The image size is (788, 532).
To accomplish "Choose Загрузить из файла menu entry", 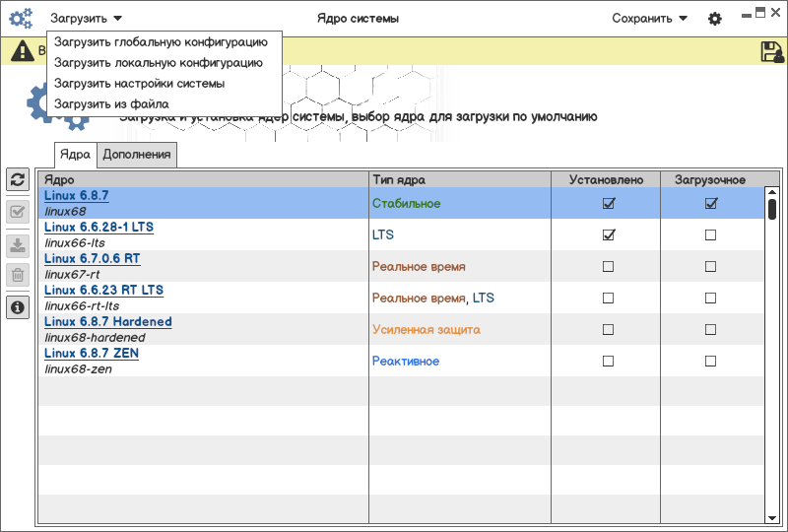I will coord(111,103).
